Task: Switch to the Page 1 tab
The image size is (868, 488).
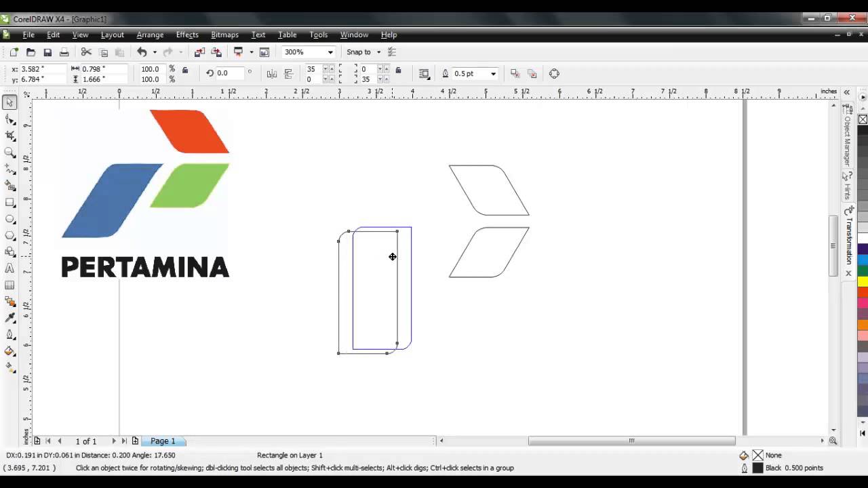Action: [163, 441]
